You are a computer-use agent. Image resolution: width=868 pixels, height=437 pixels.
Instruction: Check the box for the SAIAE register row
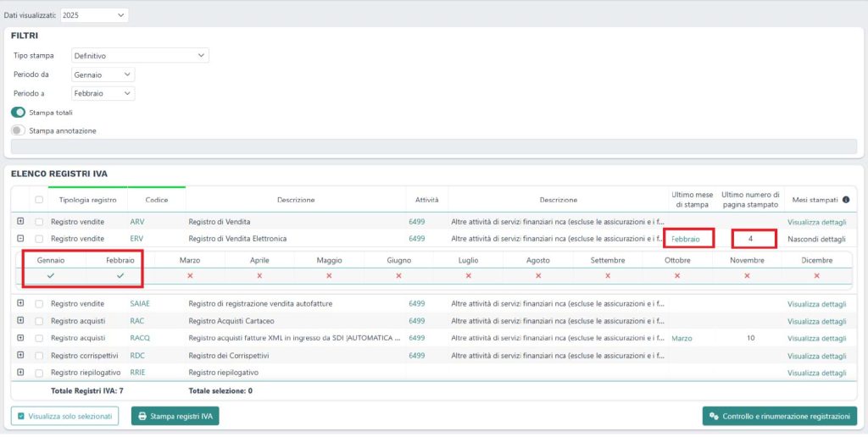point(39,303)
